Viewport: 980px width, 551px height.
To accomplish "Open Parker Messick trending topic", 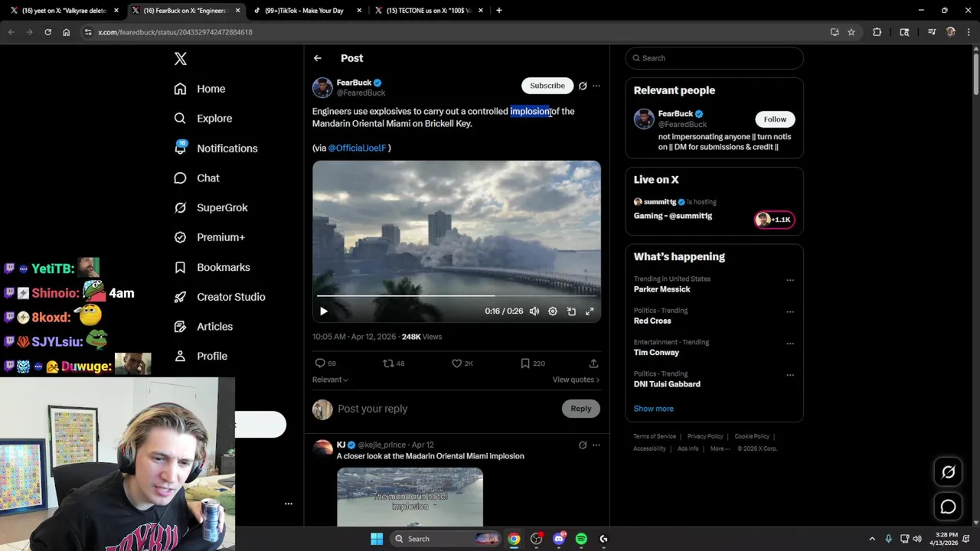I will (x=661, y=289).
